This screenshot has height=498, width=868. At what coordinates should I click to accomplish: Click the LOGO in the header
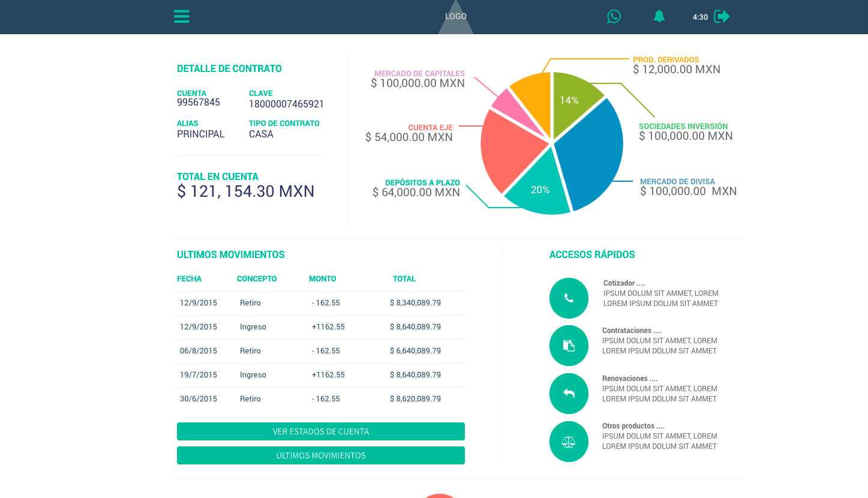456,17
